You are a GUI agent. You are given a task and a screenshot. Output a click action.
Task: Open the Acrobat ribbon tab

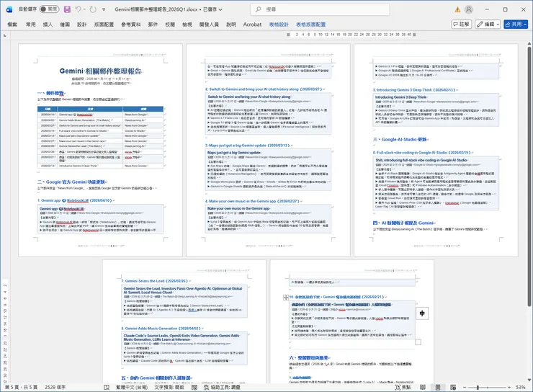252,24
